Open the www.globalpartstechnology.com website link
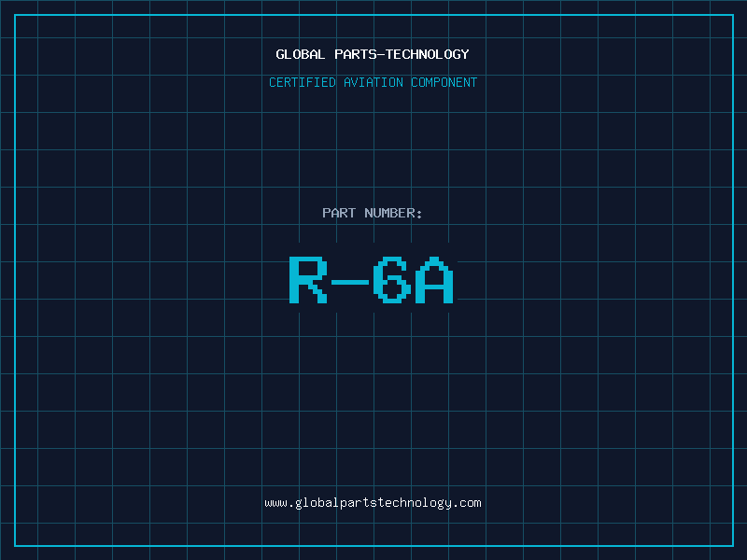This screenshot has height=560, width=747. pos(373,503)
